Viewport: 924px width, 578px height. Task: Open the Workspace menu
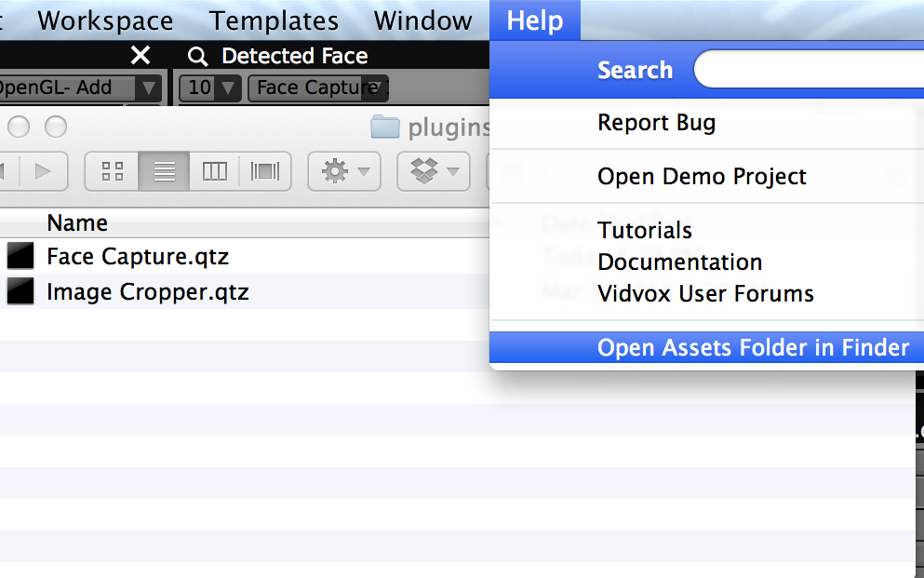click(105, 21)
